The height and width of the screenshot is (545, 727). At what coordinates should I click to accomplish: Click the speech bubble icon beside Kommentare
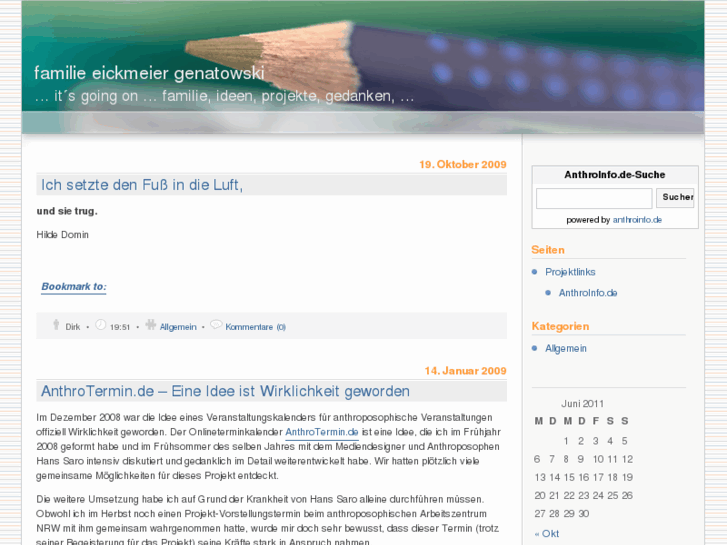[x=216, y=324]
